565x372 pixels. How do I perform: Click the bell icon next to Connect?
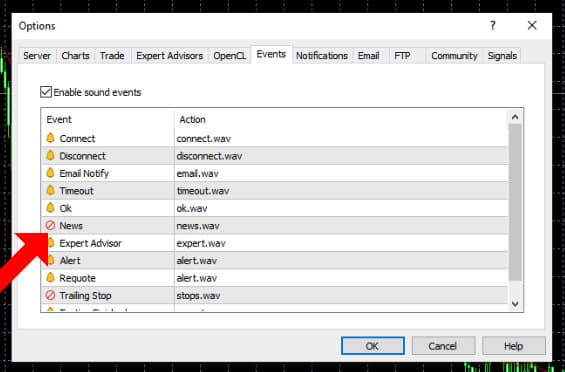click(x=50, y=138)
